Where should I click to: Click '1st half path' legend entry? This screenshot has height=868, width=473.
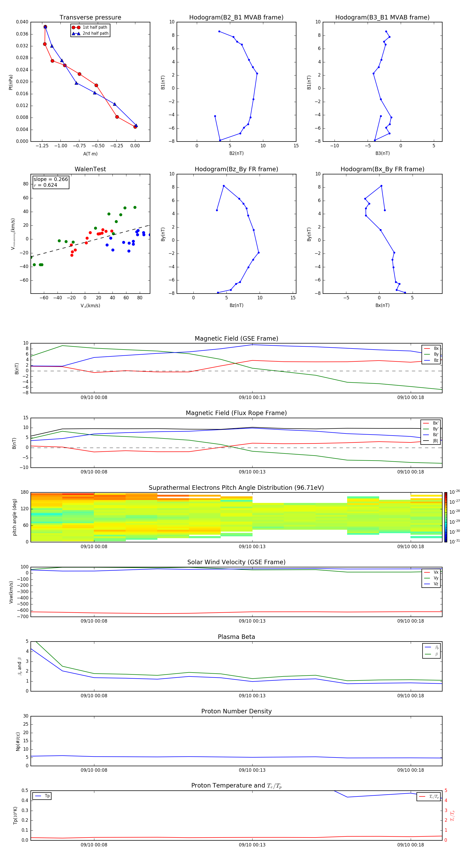coord(90,27)
